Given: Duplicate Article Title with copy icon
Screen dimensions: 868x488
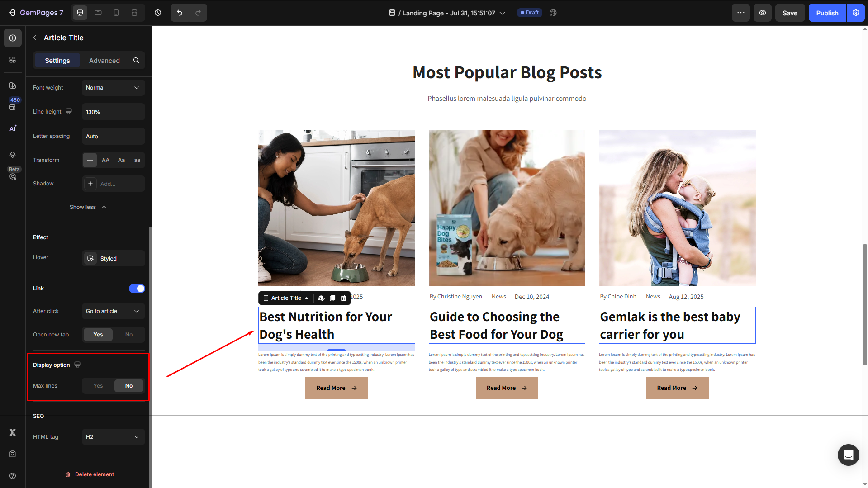Looking at the screenshot, I should [x=332, y=298].
